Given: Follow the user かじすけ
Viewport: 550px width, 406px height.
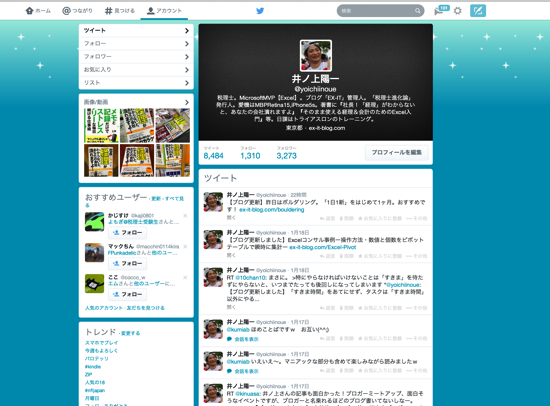Looking at the screenshot, I should 127,233.
